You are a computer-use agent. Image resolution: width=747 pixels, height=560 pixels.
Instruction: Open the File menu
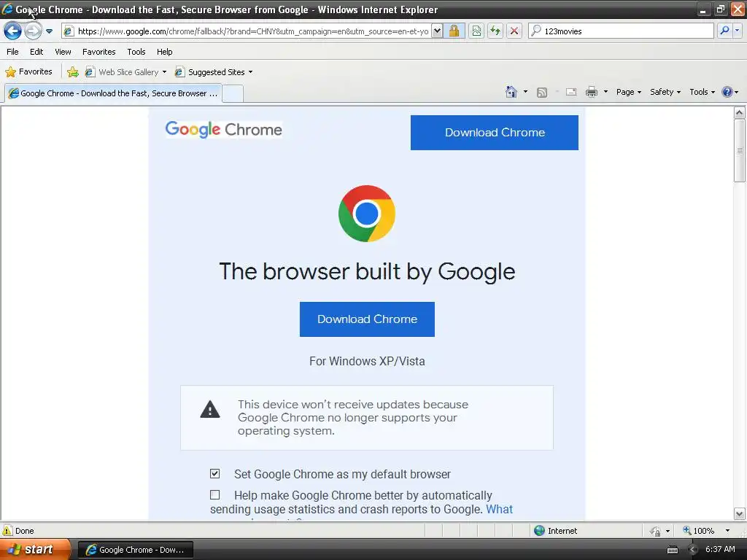[13, 52]
